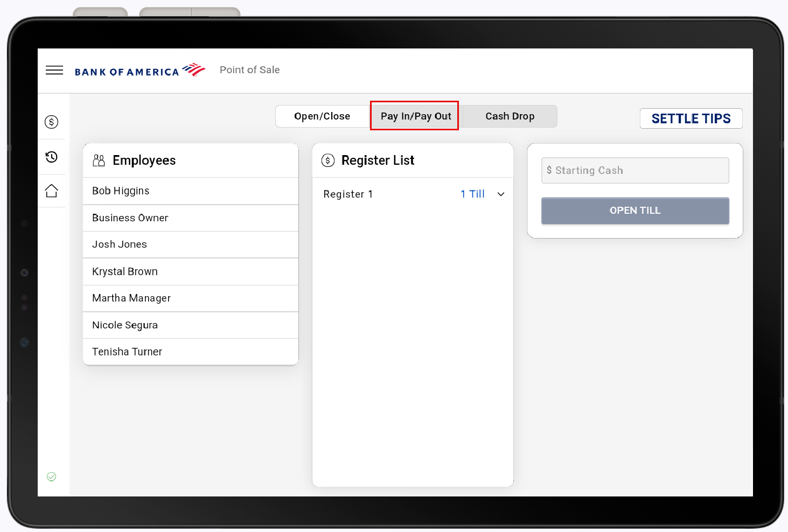788x532 pixels.
Task: Click the Starting Cash input field
Action: pyautogui.click(x=634, y=170)
